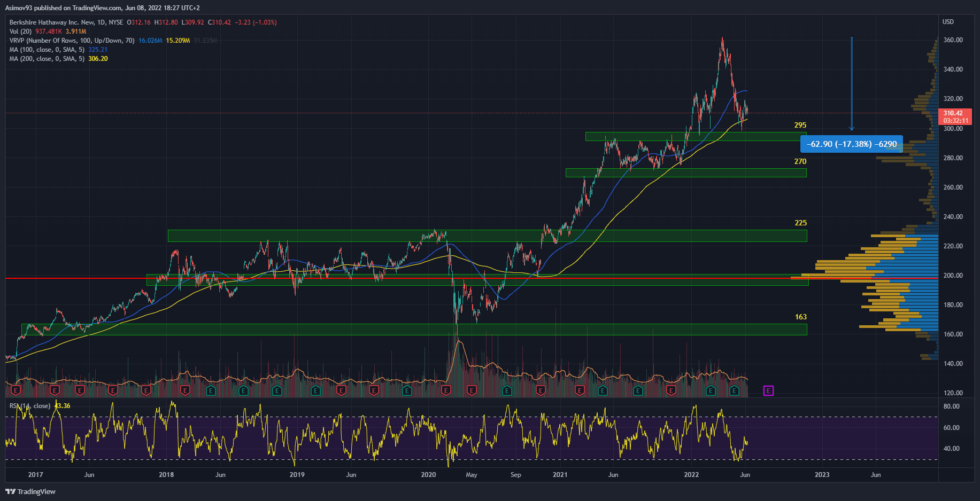The image size is (980, 501).
Task: Click the purple upcoming earnings marker
Action: (768, 391)
